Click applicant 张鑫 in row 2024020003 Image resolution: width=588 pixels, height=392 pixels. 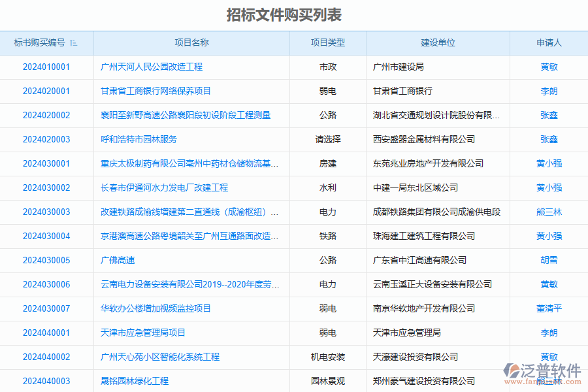549,140
